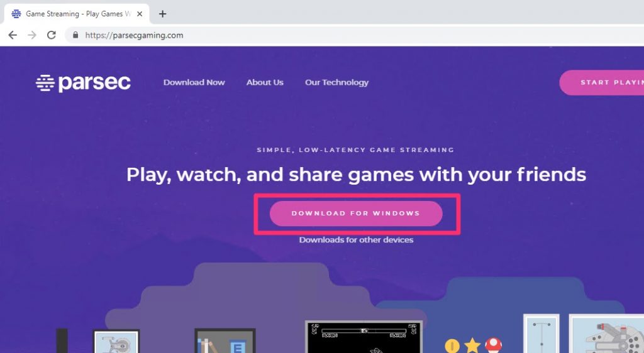Open the About Us page
Image resolution: width=644 pixels, height=353 pixels.
pos(265,82)
